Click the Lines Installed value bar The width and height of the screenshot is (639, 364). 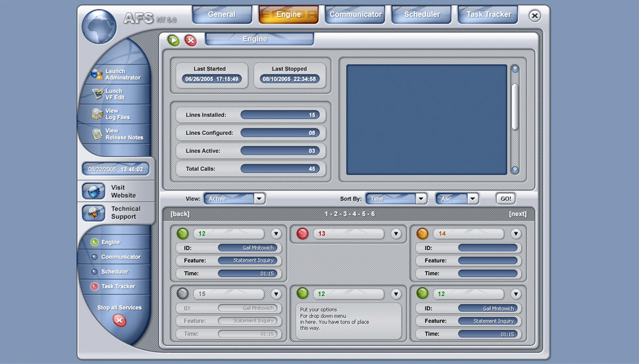tap(280, 115)
